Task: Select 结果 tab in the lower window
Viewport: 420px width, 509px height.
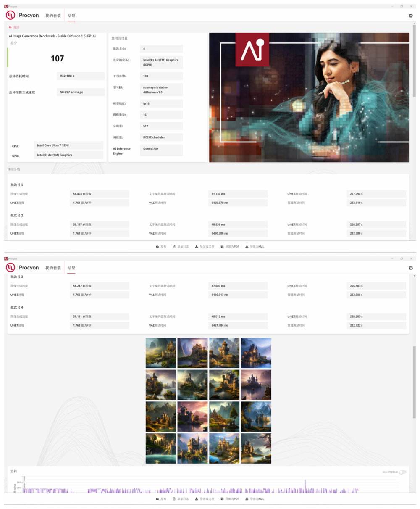Action: [71, 268]
